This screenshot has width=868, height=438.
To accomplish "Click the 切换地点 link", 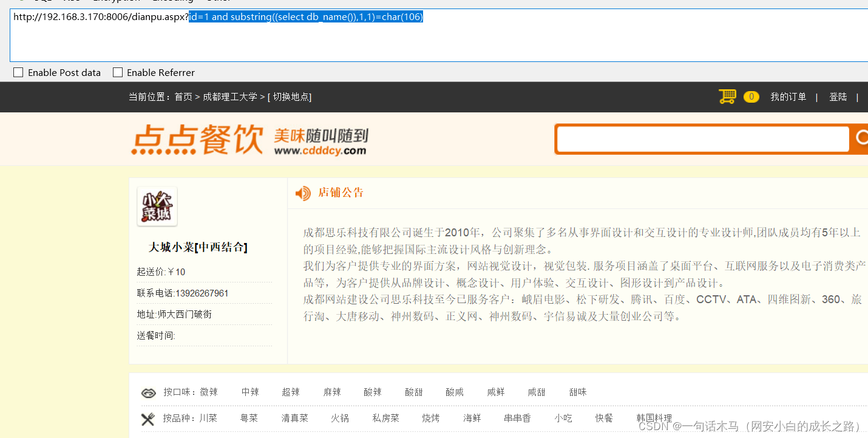I will pyautogui.click(x=290, y=97).
